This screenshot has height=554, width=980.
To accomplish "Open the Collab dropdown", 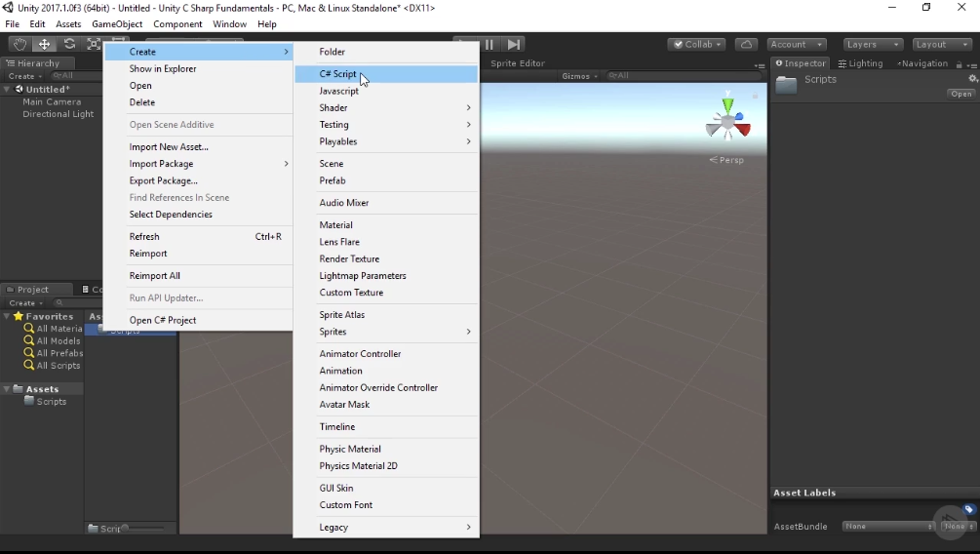I will 697,45.
